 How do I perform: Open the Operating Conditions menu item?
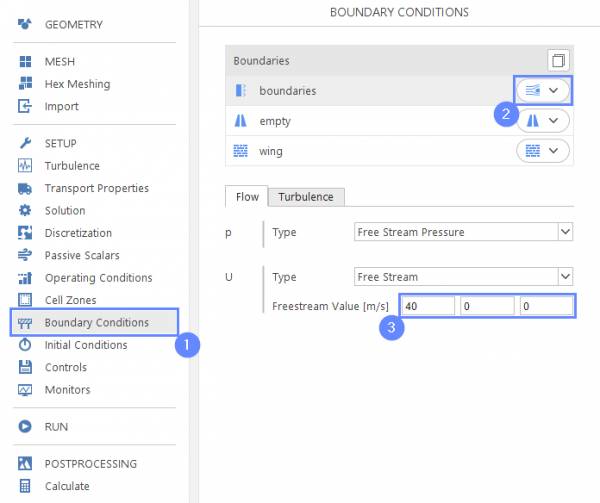[98, 278]
